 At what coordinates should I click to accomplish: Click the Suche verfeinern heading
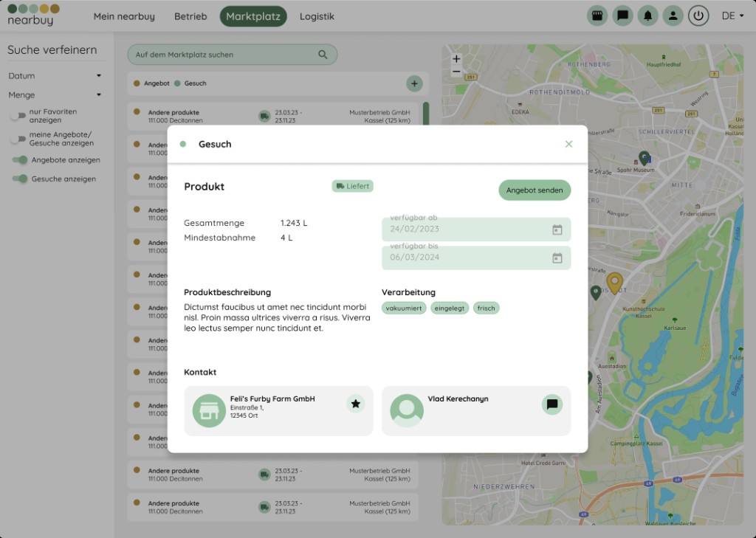[52, 49]
